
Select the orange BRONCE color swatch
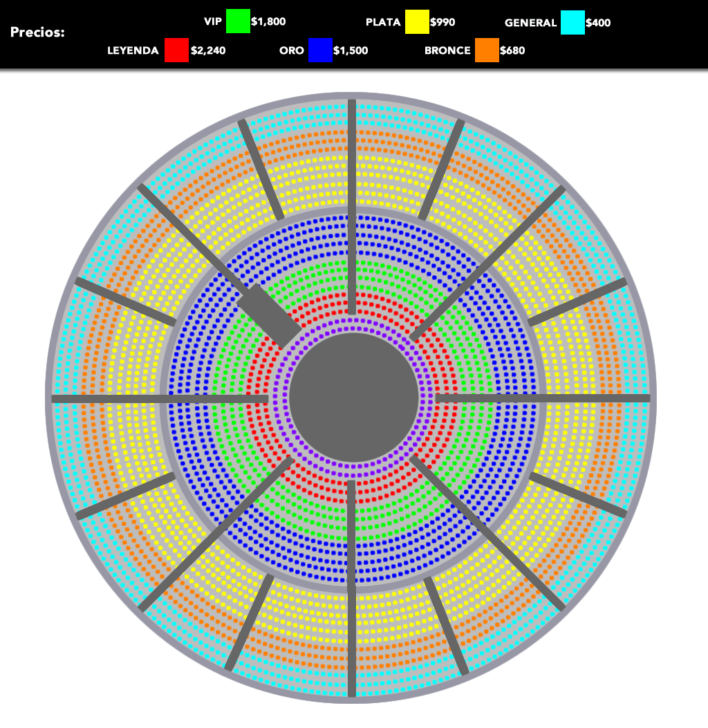[x=487, y=50]
